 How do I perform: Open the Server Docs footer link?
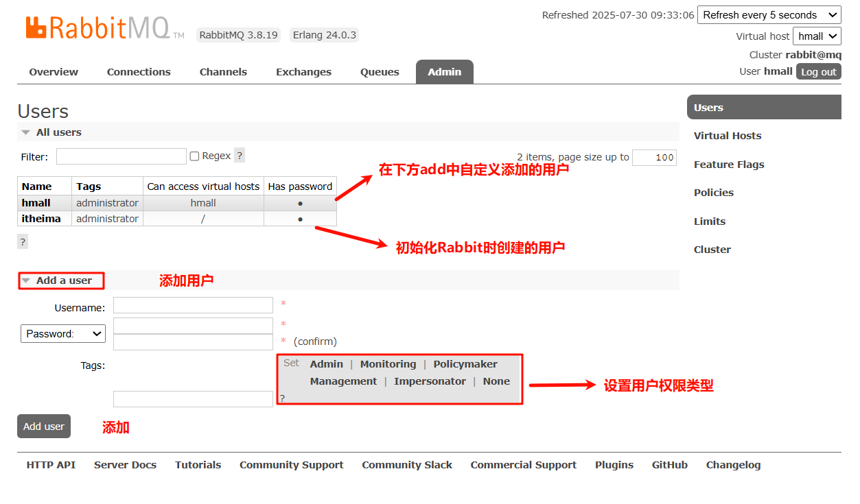coord(125,465)
